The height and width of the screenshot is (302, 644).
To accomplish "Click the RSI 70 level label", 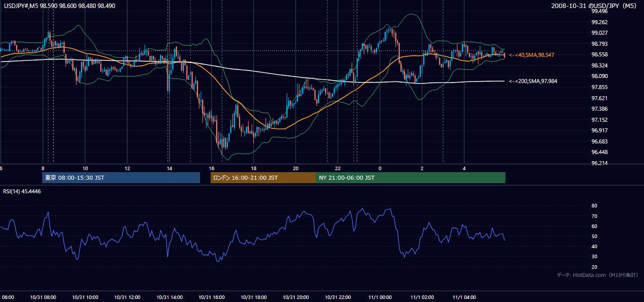I will click(x=594, y=216).
